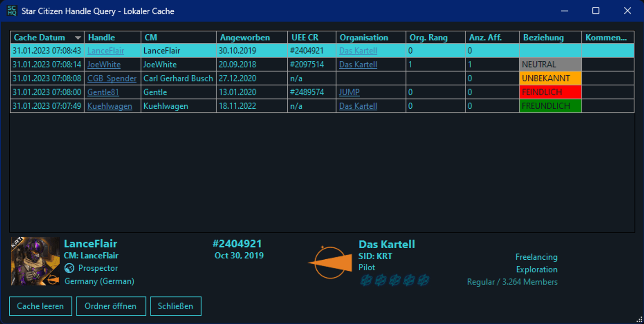Click the Schließen button
This screenshot has height=324, width=644.
[176, 306]
